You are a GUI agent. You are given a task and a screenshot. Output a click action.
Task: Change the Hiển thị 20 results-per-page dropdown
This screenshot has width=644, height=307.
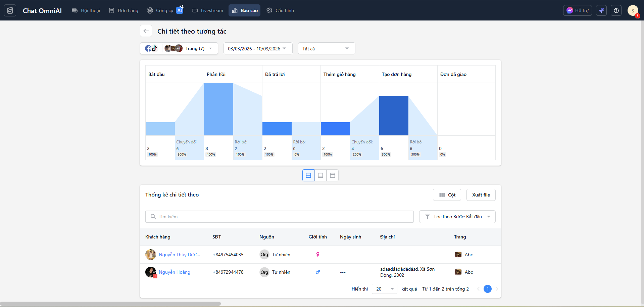385,289
